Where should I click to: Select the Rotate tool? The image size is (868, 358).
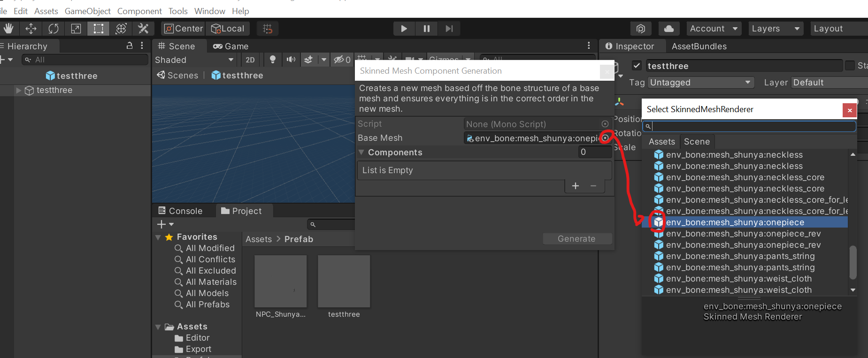point(54,29)
